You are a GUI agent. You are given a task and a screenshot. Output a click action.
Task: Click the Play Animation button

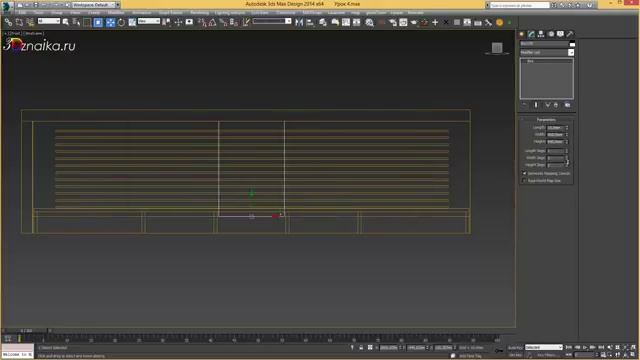(585, 347)
